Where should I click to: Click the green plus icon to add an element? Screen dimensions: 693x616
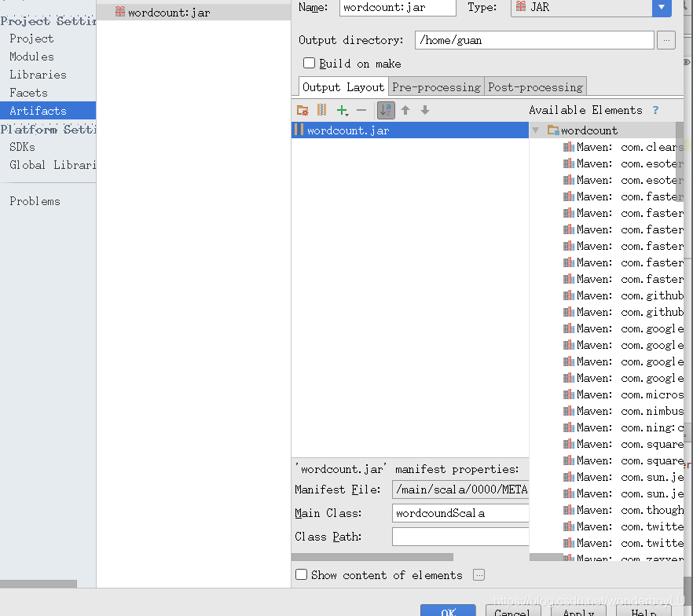[x=341, y=109]
